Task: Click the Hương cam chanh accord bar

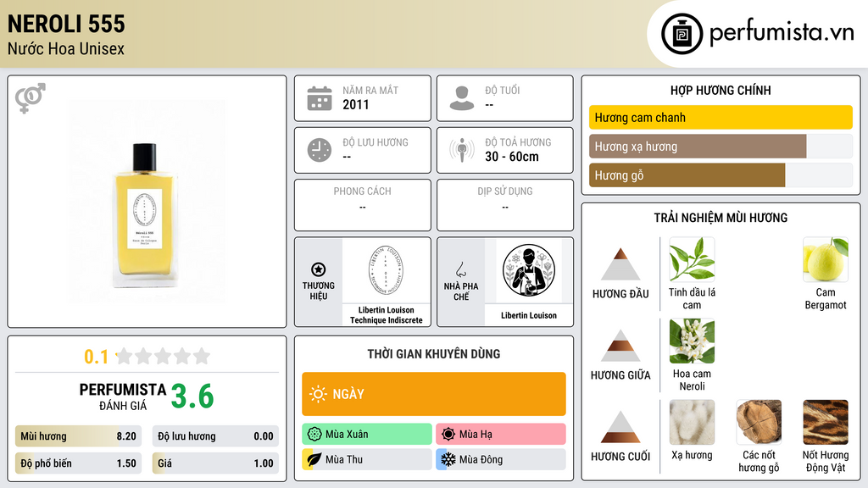Action: 721,117
